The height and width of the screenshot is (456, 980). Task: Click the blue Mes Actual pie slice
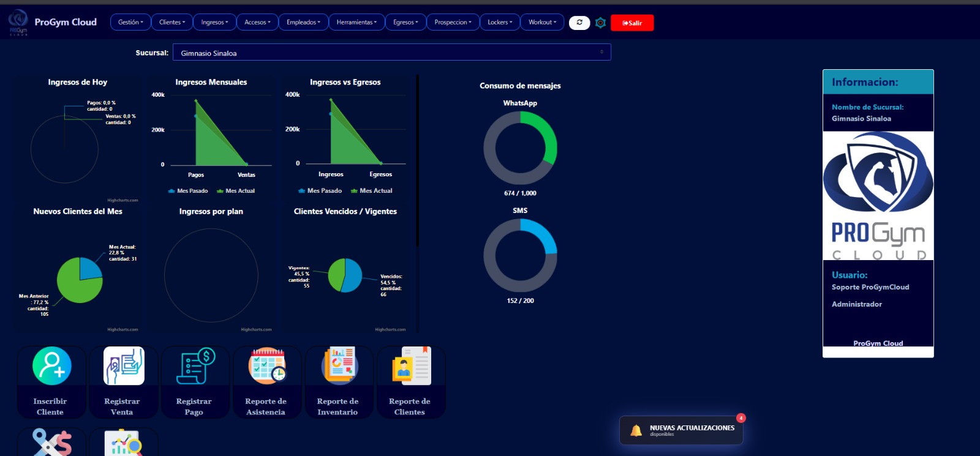(x=90, y=268)
